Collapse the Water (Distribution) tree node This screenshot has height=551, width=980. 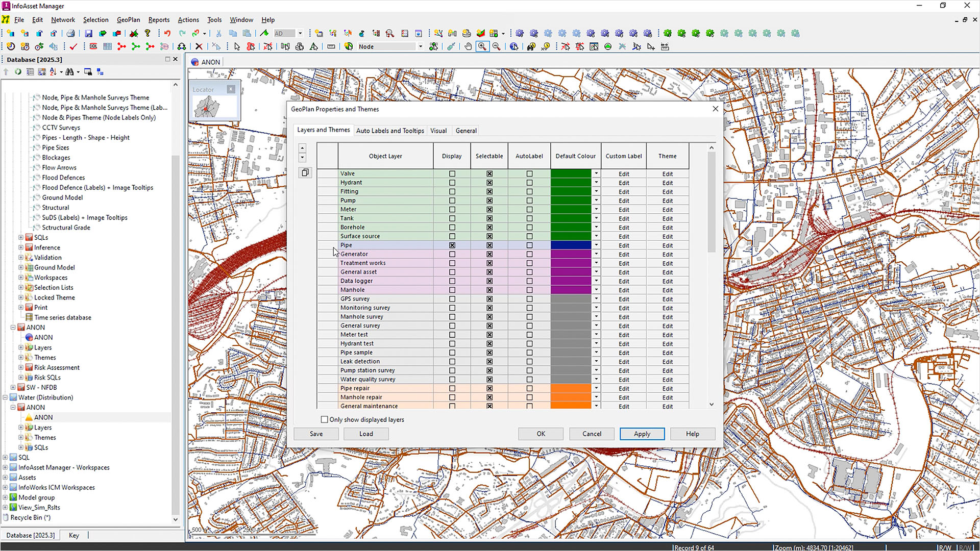point(4,397)
